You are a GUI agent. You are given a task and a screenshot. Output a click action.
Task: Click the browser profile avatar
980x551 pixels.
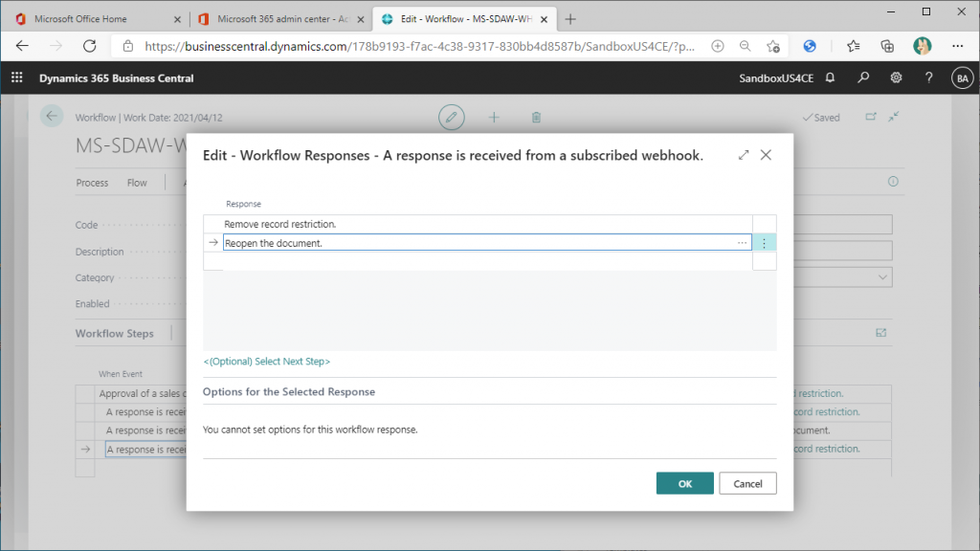pos(922,46)
